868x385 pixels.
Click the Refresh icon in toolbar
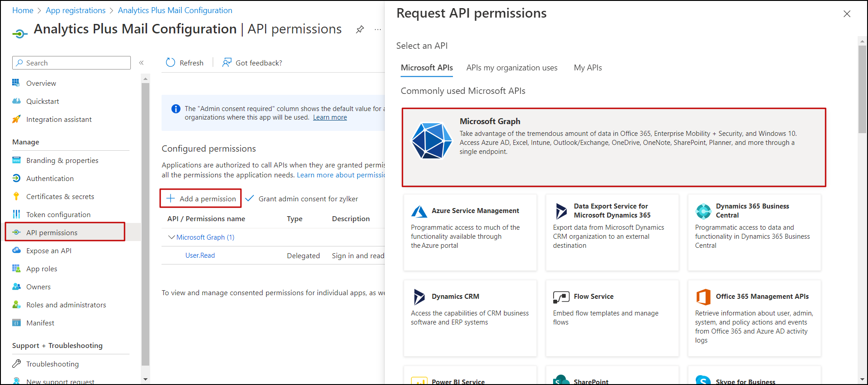click(x=171, y=63)
